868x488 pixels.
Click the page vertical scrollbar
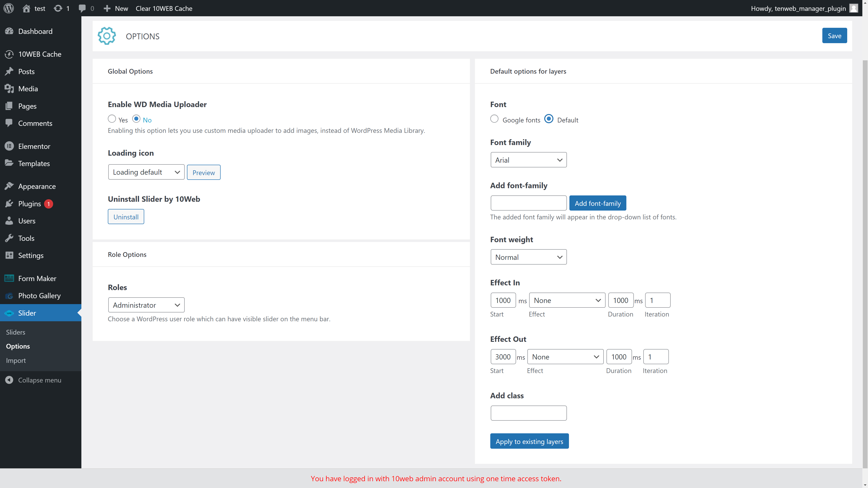pyautogui.click(x=865, y=264)
